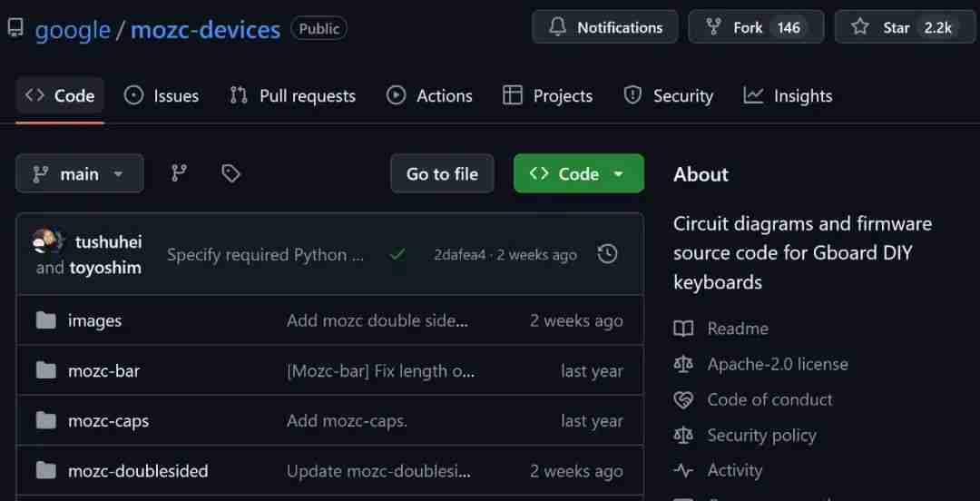Click the Notifications bell button
This screenshot has height=501, width=980.
[604, 27]
